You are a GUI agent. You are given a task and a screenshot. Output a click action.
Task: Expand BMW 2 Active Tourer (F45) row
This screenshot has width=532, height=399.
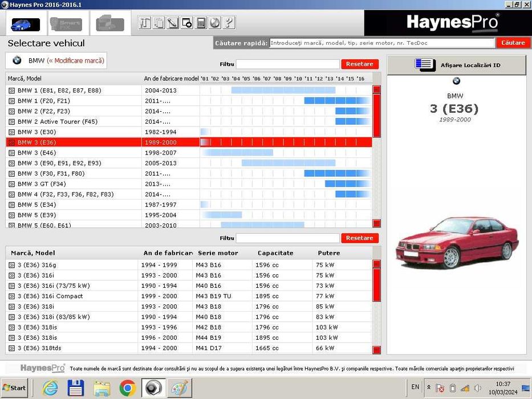coord(11,121)
